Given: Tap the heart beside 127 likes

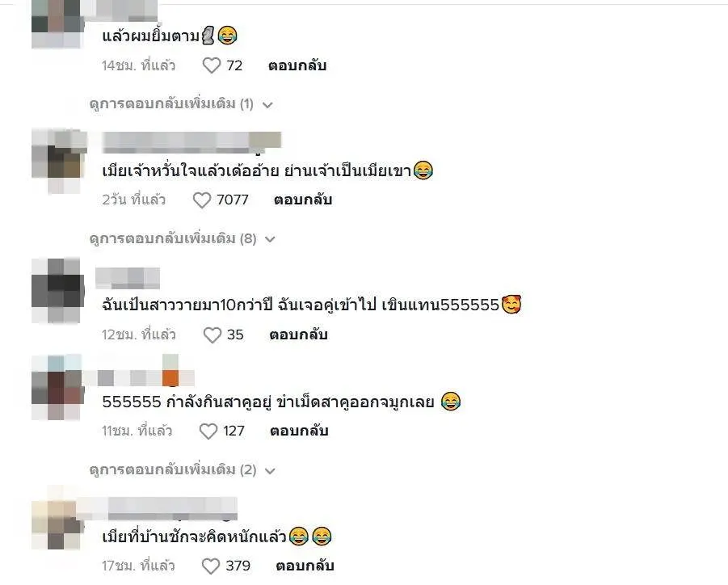Looking at the screenshot, I should point(208,431).
